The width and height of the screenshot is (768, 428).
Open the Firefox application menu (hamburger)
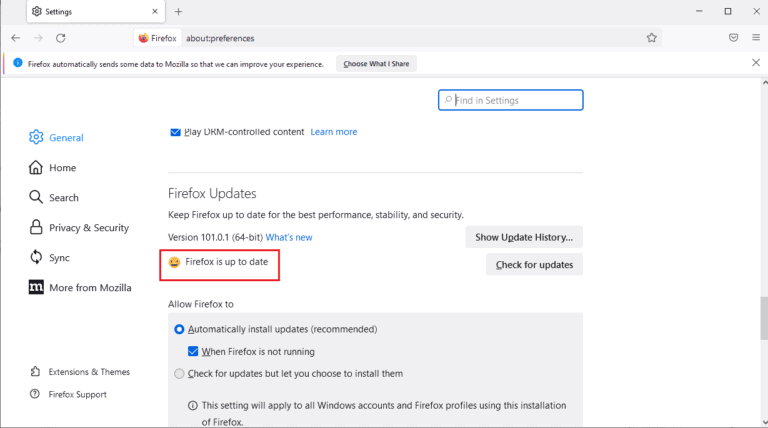coord(756,38)
